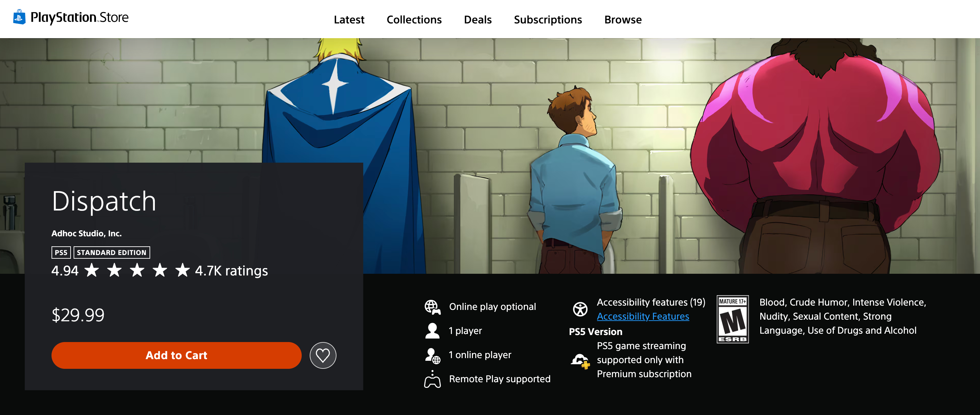This screenshot has height=415, width=980.
Task: Click the ESRB Mature 17+ rating badge
Action: (732, 319)
